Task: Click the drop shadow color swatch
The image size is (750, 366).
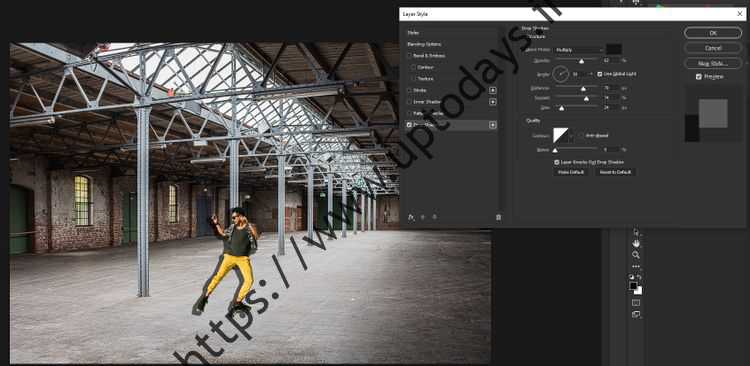Action: pos(614,49)
